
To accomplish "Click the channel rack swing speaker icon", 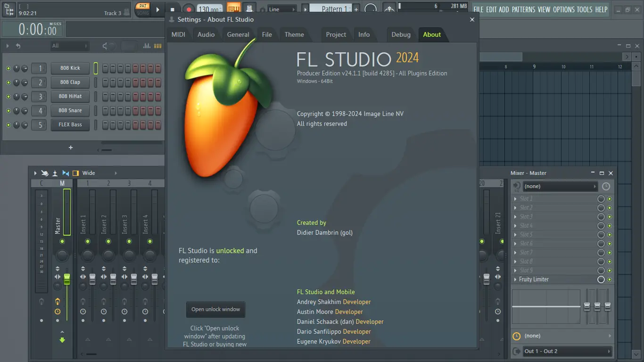I will coord(105,46).
